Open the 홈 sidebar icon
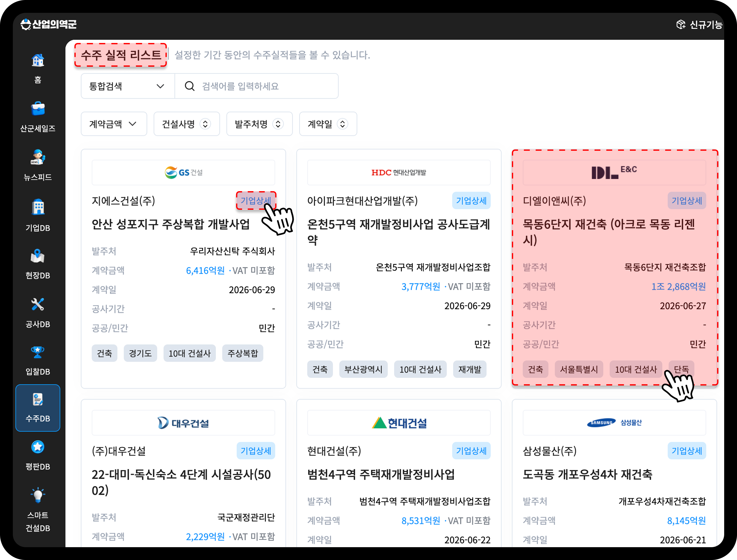The image size is (737, 560). coord(38,60)
